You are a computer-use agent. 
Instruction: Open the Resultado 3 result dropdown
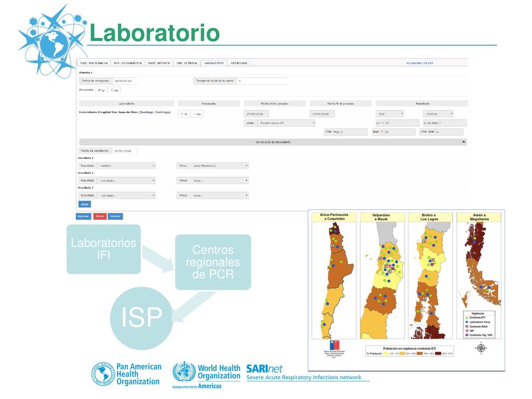click(x=126, y=195)
